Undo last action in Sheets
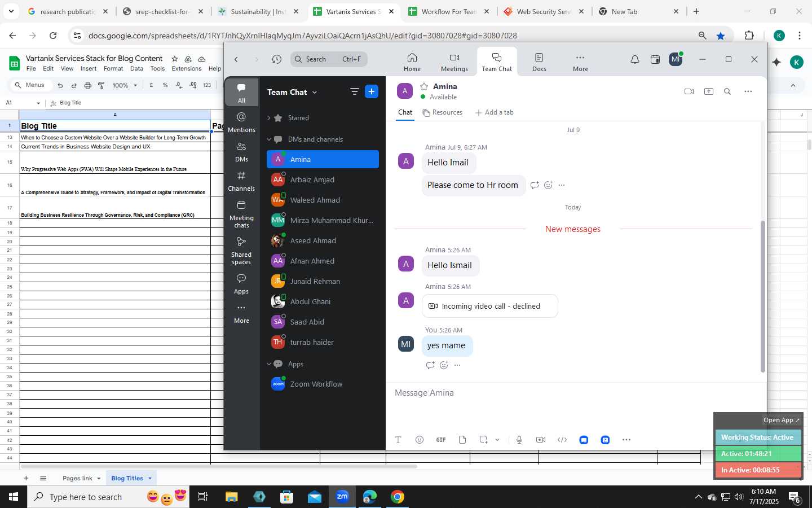Screen dimensions: 812x508 (x=60, y=85)
